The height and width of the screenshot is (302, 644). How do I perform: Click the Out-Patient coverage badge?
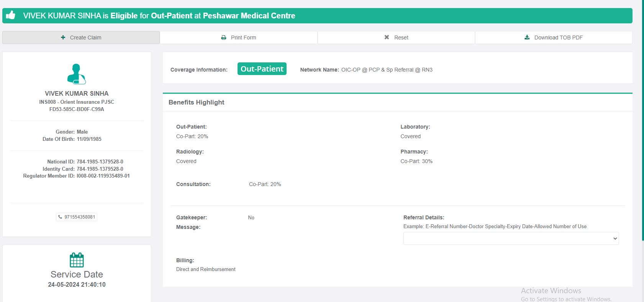coord(262,69)
